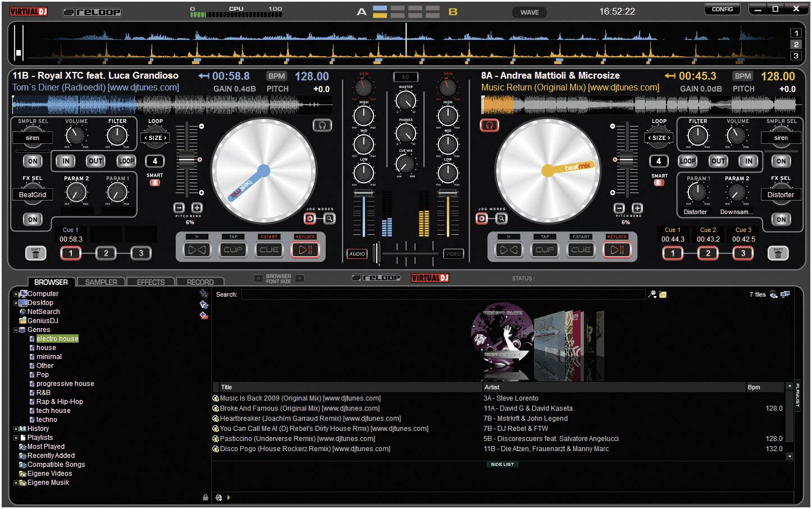Screen dimensions: 812x509
Task: Click the WAVE button
Action: (530, 12)
